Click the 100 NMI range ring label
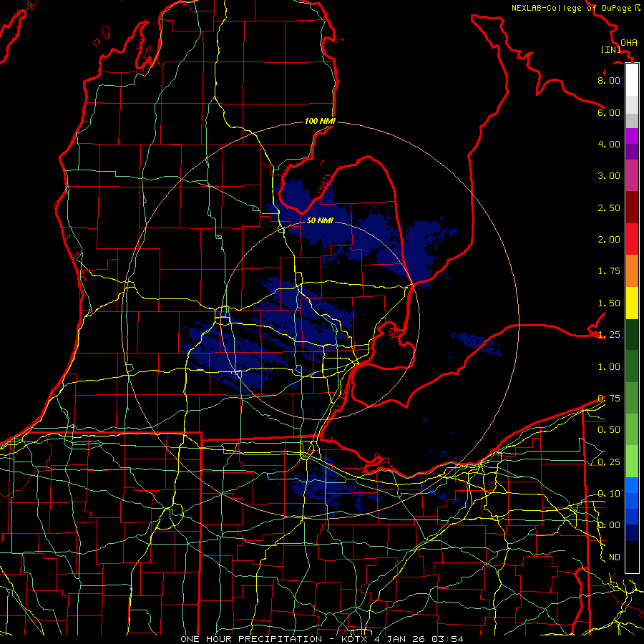The width and height of the screenshot is (644, 644). click(320, 121)
